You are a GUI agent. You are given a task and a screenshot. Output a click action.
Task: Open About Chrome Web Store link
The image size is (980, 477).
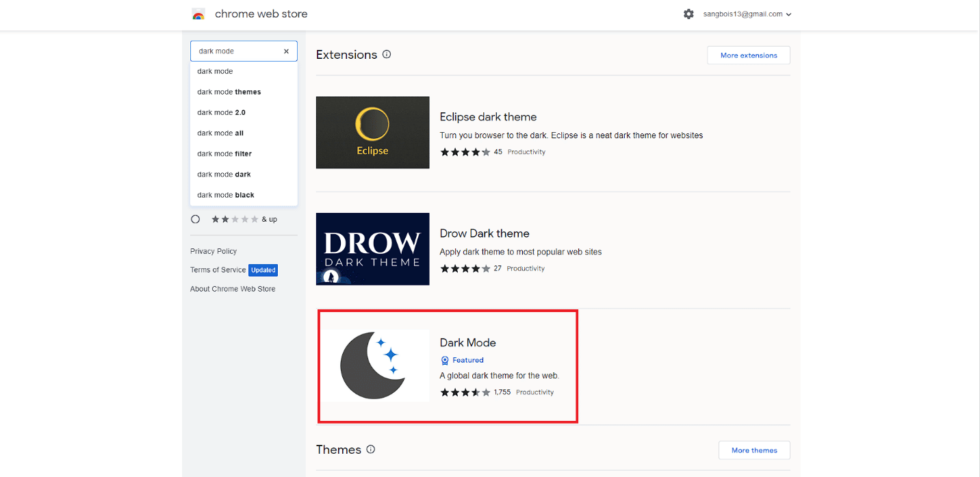pyautogui.click(x=233, y=289)
